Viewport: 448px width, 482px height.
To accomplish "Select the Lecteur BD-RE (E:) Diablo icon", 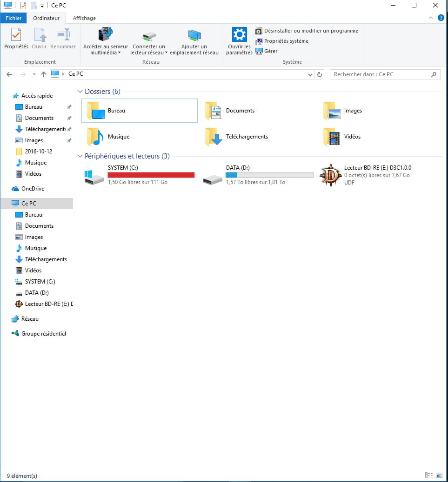I will [x=330, y=175].
